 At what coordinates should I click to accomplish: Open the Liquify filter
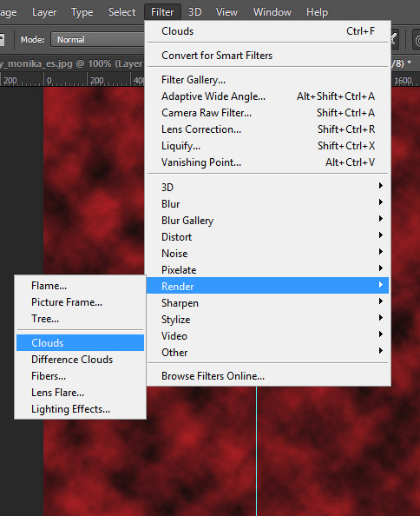[x=268, y=146]
